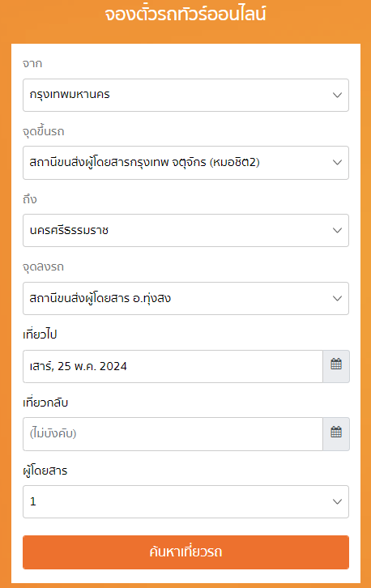Open the จุดขึ้นรถ boarding point dropdown

[185, 163]
